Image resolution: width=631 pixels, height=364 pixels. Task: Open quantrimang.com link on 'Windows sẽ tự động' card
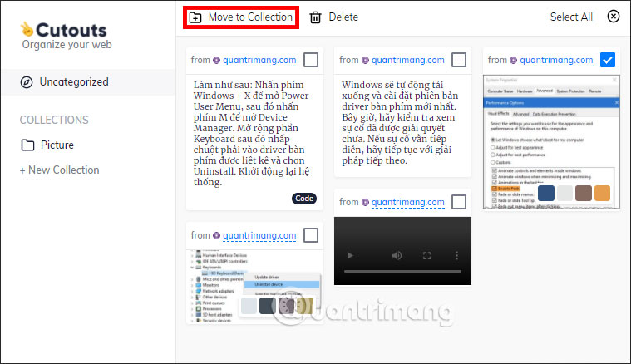(x=408, y=61)
